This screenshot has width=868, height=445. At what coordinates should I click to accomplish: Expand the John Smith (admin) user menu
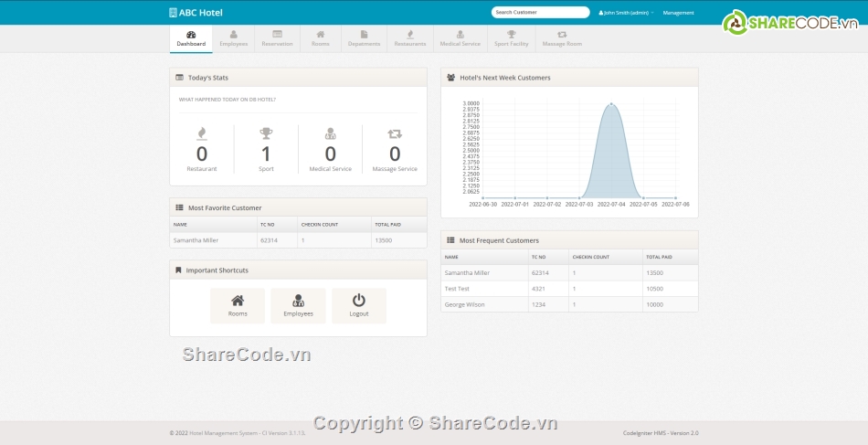pyautogui.click(x=626, y=13)
